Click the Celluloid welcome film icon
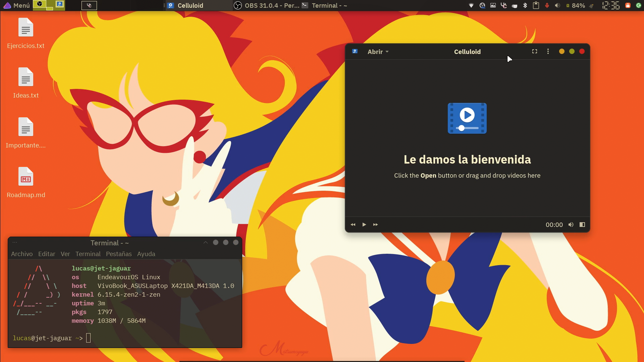This screenshot has width=644, height=362. click(467, 118)
